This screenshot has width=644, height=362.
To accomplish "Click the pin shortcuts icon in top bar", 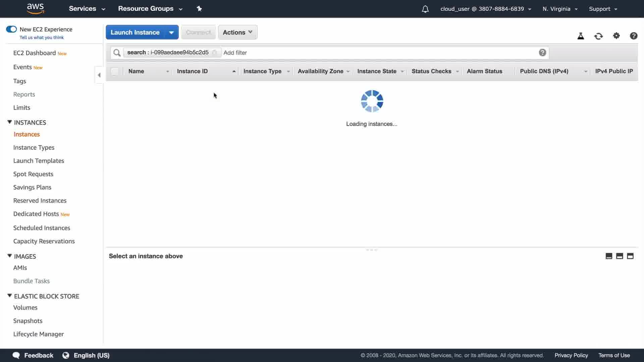I will pyautogui.click(x=199, y=9).
